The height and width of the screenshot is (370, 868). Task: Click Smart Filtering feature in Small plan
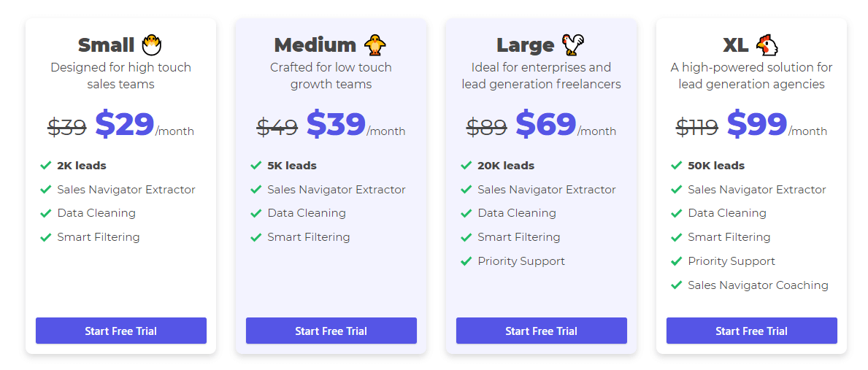click(x=99, y=237)
